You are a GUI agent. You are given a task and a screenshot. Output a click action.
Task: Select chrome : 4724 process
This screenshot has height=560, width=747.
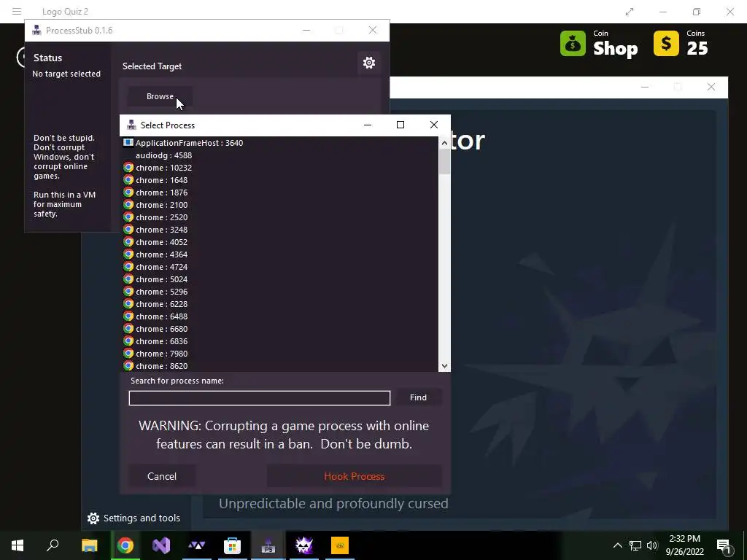point(280,267)
